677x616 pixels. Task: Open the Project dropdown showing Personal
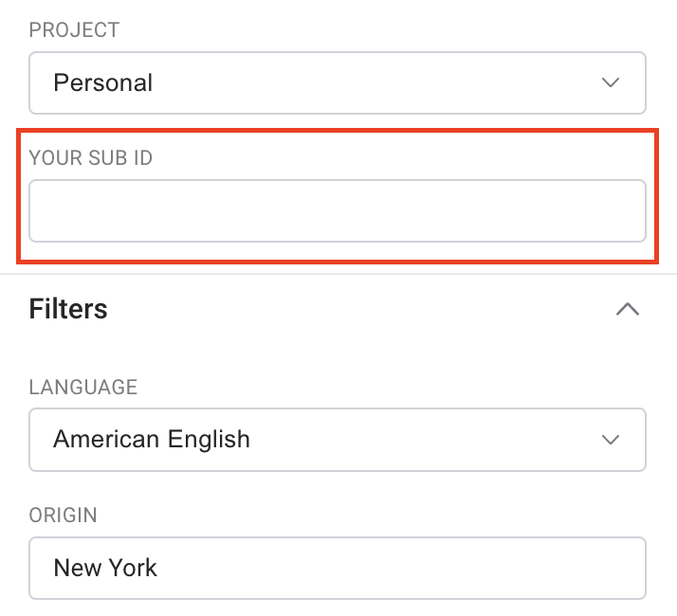pyautogui.click(x=337, y=82)
